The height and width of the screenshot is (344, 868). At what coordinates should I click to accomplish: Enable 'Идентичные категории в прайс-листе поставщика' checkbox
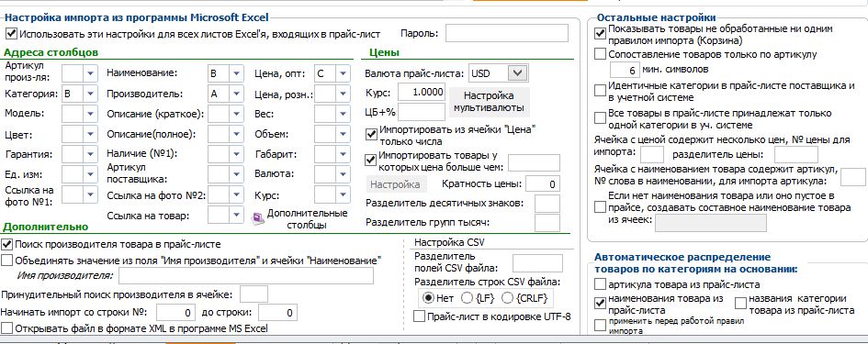click(600, 90)
